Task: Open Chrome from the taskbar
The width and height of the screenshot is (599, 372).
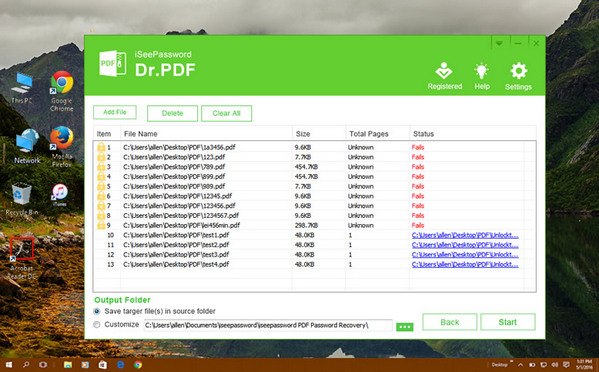Action: (x=138, y=365)
